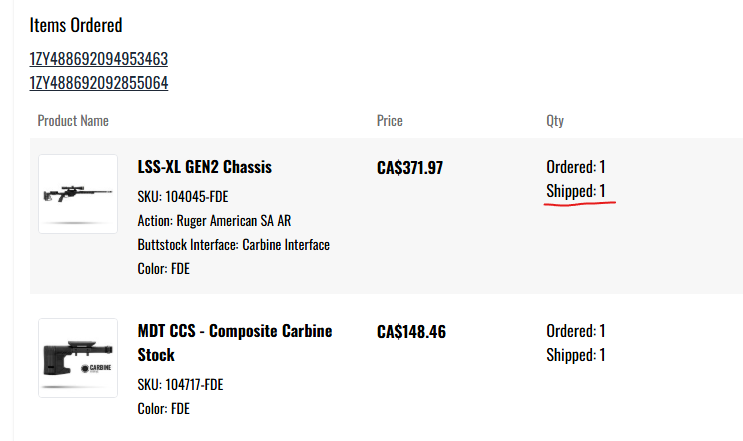Click the Qty column header

[x=555, y=121]
